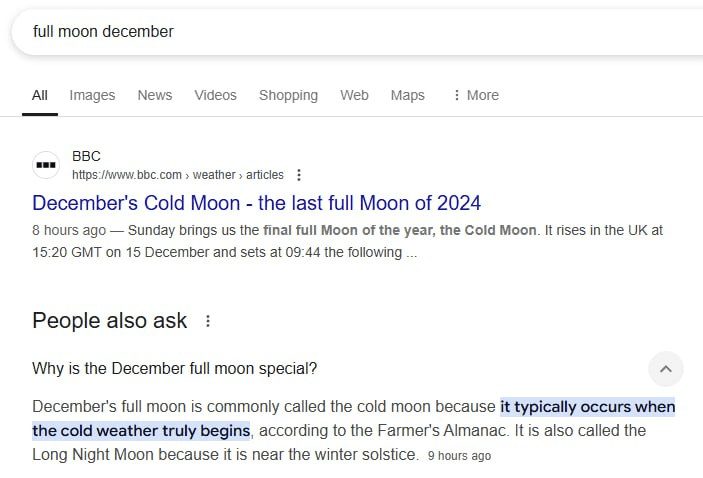Image resolution: width=703 pixels, height=478 pixels.
Task: Select the All results tab
Action: click(40, 95)
